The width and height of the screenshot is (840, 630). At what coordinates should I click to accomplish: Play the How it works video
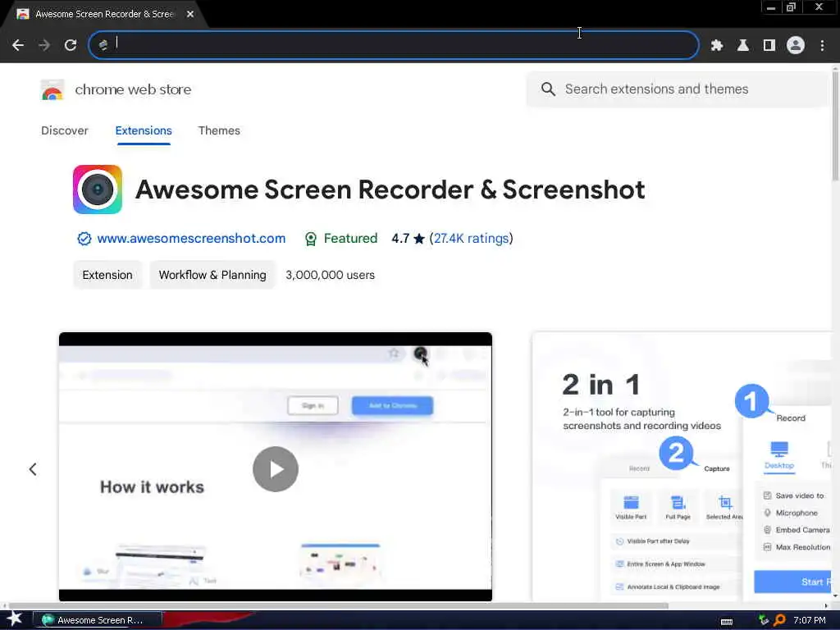[276, 469]
